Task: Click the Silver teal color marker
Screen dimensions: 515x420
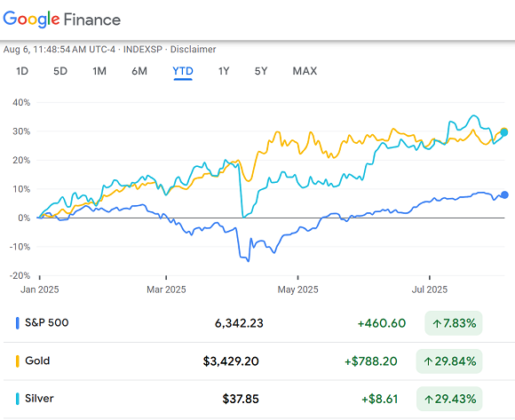Action: (x=18, y=399)
